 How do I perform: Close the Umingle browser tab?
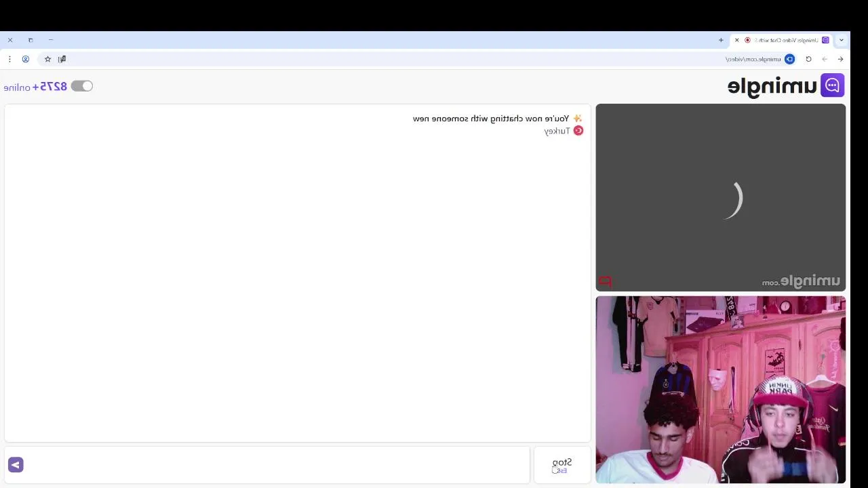coord(737,40)
